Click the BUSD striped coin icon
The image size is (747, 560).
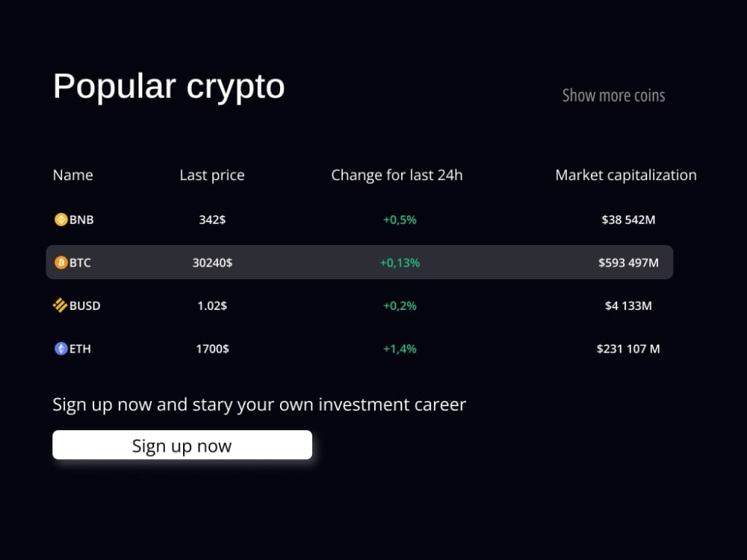[x=60, y=305]
